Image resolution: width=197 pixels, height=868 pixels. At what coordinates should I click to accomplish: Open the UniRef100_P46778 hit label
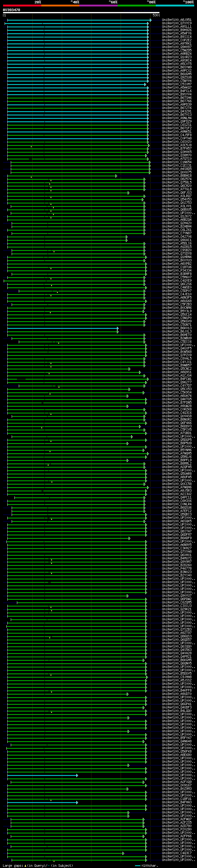(177, 569)
